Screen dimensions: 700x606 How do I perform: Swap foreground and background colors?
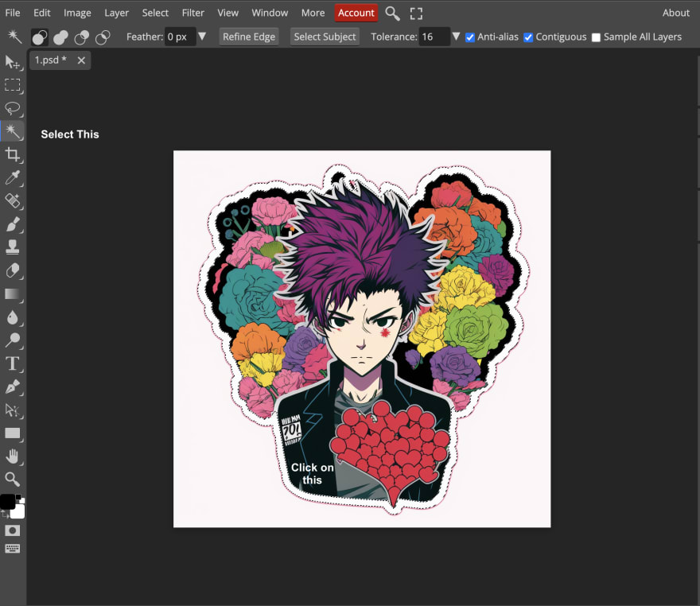tap(5, 515)
